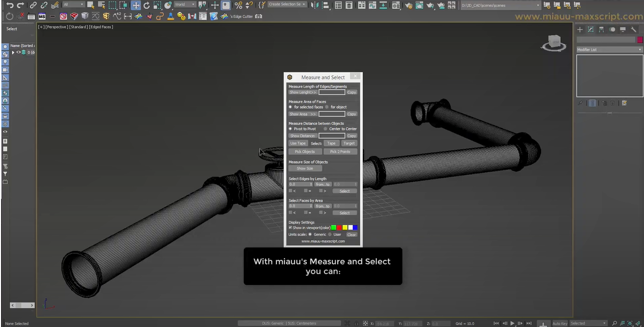Click Name (Sorted) column header
The height and width of the screenshot is (327, 644).
22,46
